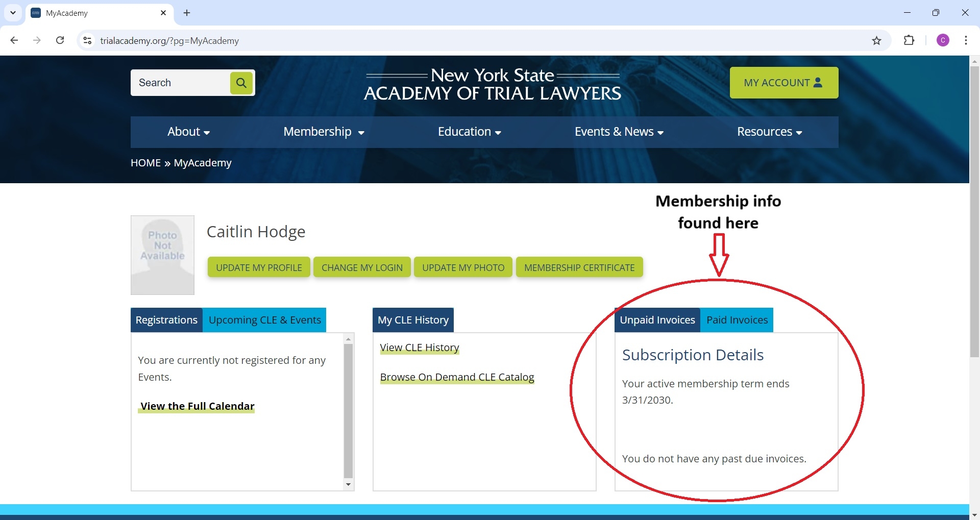The width and height of the screenshot is (980, 520).
Task: Click the Subscription Details heading
Action: pyautogui.click(x=693, y=355)
